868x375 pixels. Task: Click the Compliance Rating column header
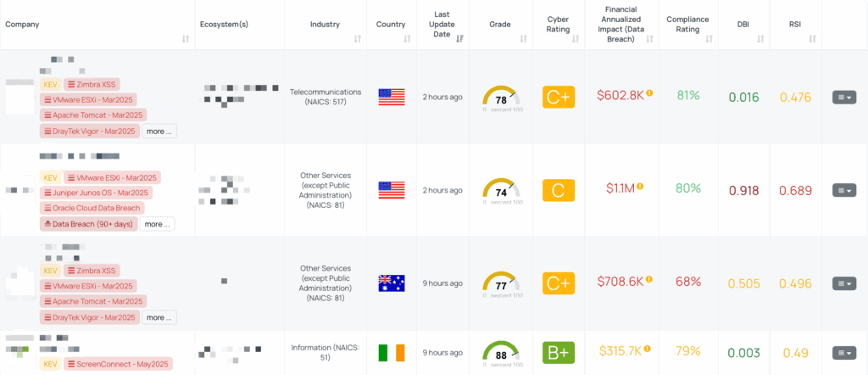(x=687, y=24)
